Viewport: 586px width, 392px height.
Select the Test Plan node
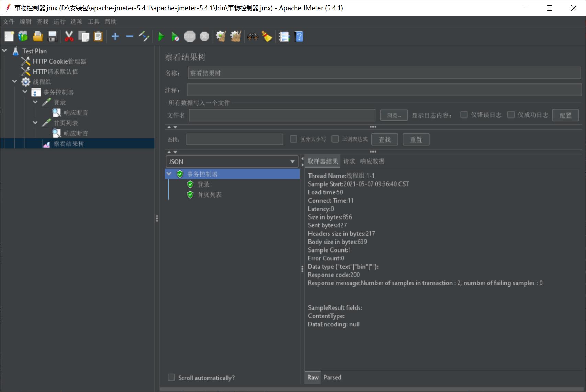pos(34,51)
